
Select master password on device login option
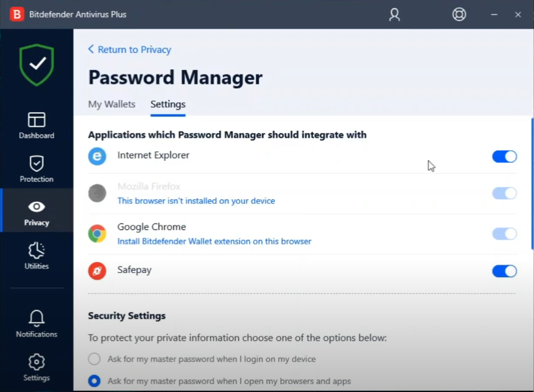95,359
